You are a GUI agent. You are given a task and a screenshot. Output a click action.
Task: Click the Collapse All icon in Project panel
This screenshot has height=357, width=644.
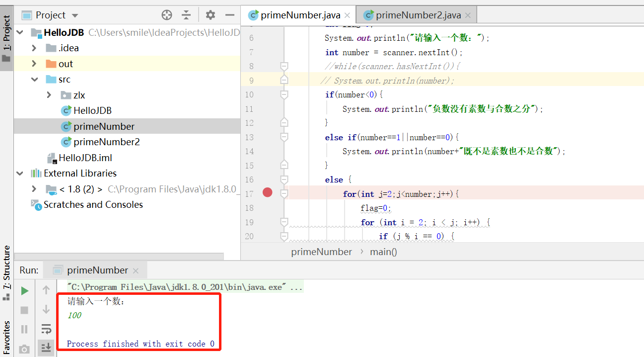(186, 15)
